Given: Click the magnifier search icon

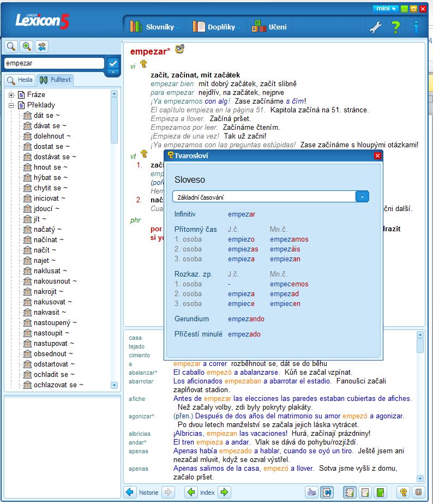Looking at the screenshot, I should [11, 46].
